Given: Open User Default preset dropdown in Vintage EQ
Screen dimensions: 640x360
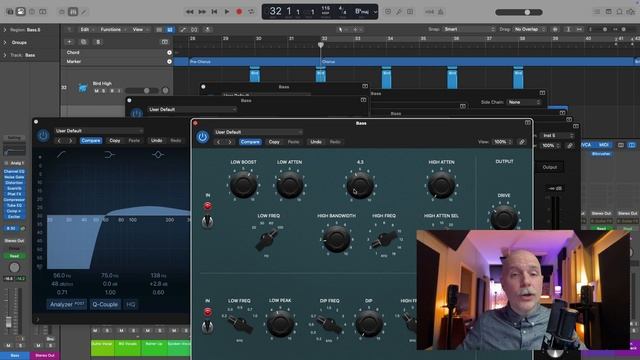Looking at the screenshot, I should tap(258, 132).
